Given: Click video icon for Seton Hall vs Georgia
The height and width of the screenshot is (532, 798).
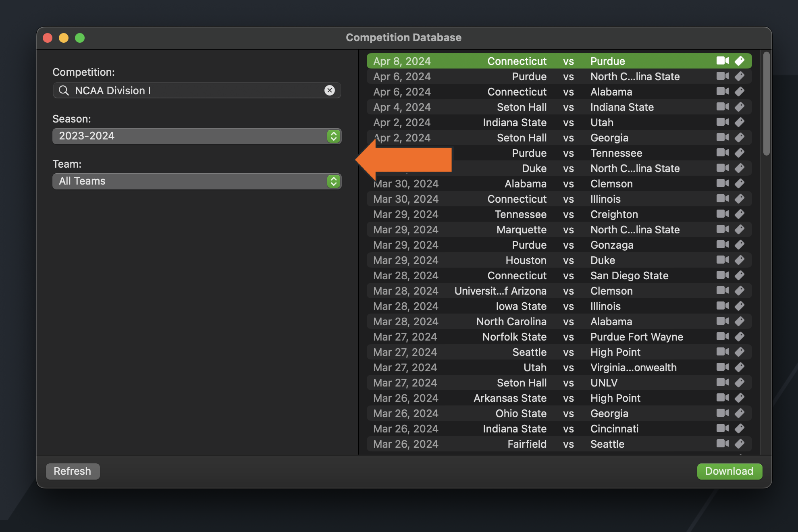Looking at the screenshot, I should click(x=722, y=137).
